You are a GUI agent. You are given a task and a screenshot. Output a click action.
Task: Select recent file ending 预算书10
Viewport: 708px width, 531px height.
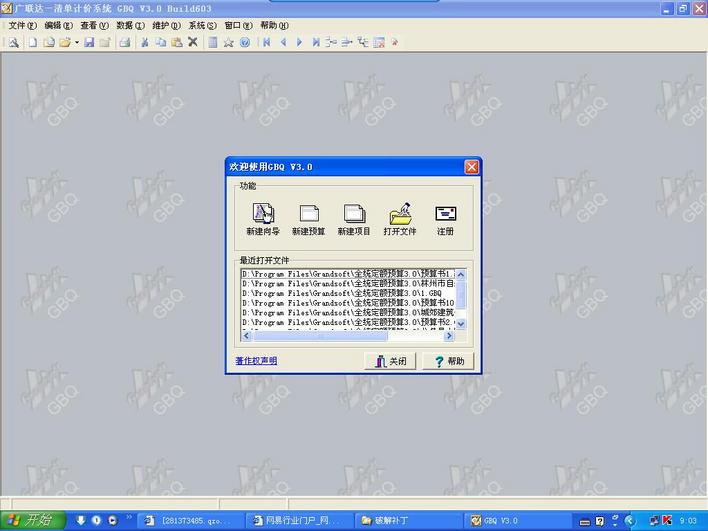pos(349,303)
